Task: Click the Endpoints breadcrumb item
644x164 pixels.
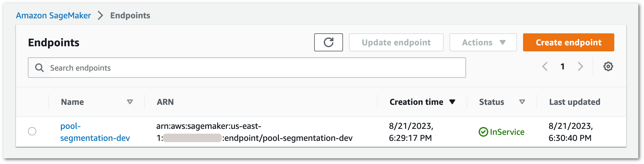Action: (x=130, y=15)
